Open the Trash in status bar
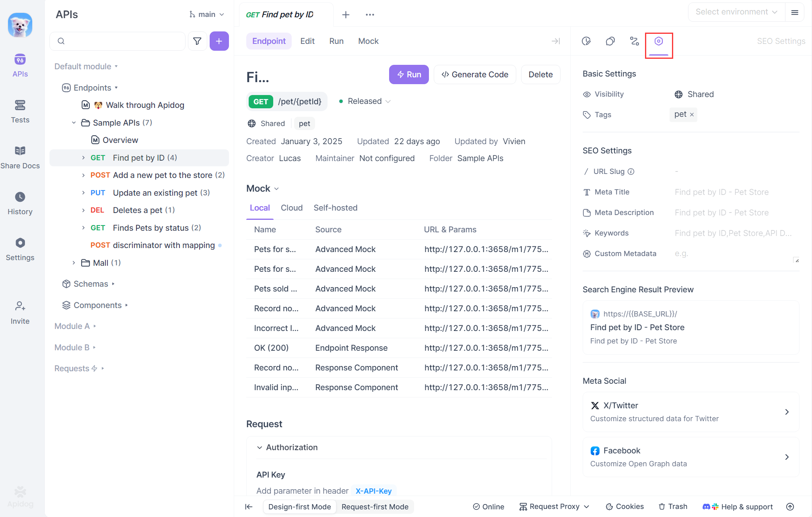The image size is (812, 517). coord(672,507)
